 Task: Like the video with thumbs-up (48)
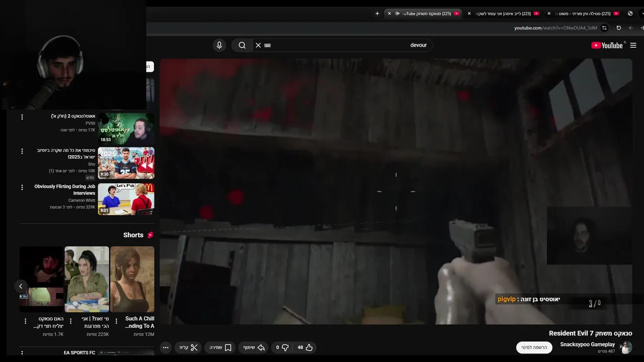tap(305, 347)
